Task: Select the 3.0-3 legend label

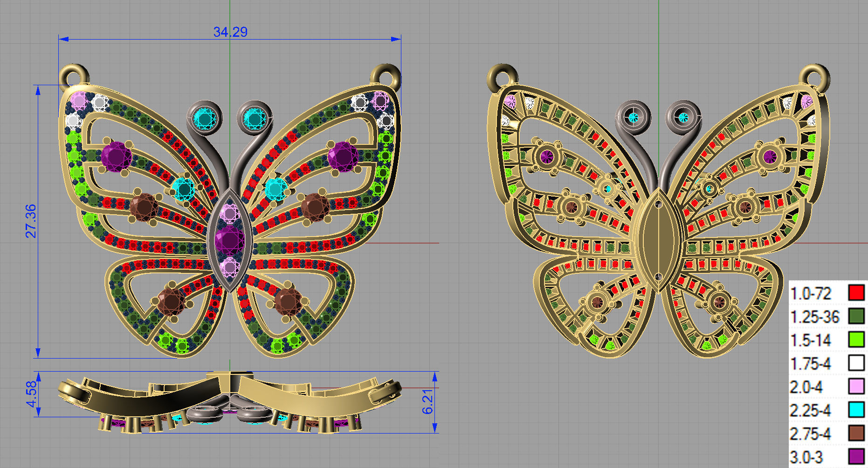Action: [x=806, y=457]
